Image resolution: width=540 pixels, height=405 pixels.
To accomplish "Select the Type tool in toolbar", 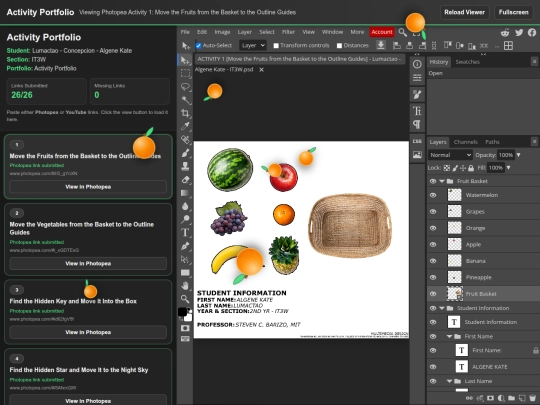I will (x=185, y=232).
